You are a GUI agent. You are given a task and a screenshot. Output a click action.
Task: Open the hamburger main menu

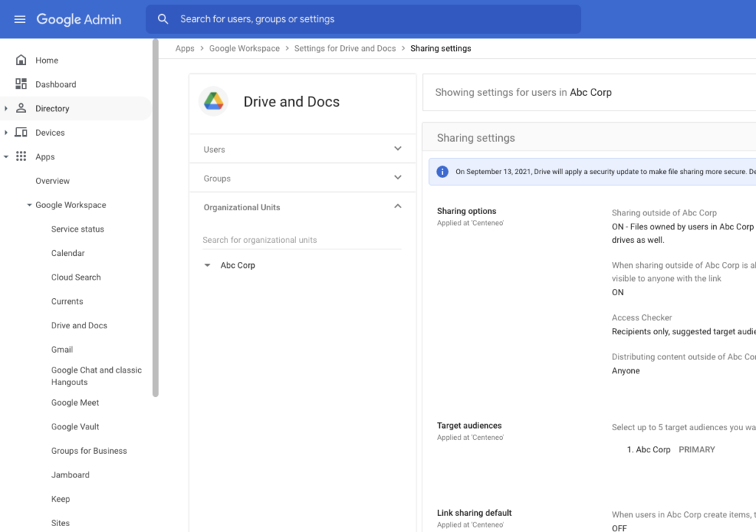(x=20, y=19)
